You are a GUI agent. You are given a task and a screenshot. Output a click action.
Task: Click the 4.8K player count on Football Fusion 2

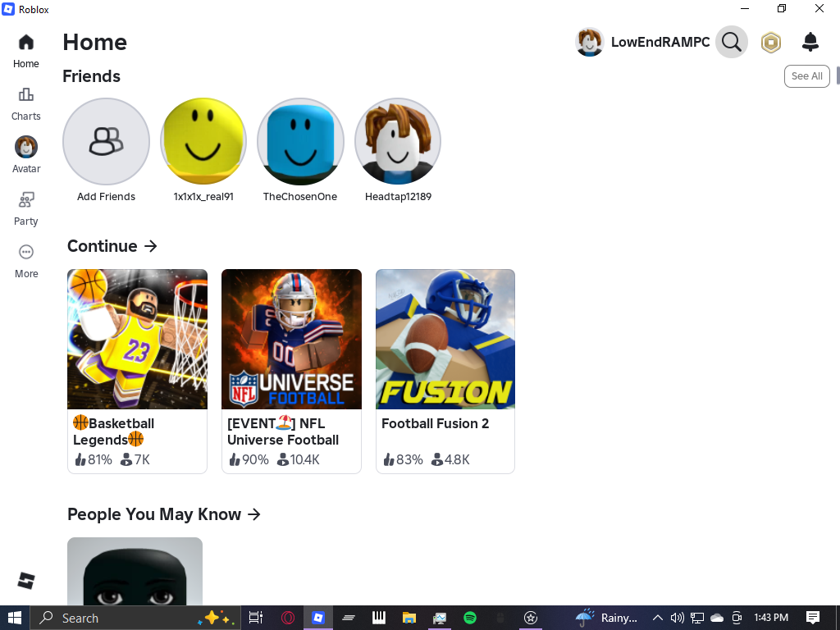pyautogui.click(x=450, y=459)
